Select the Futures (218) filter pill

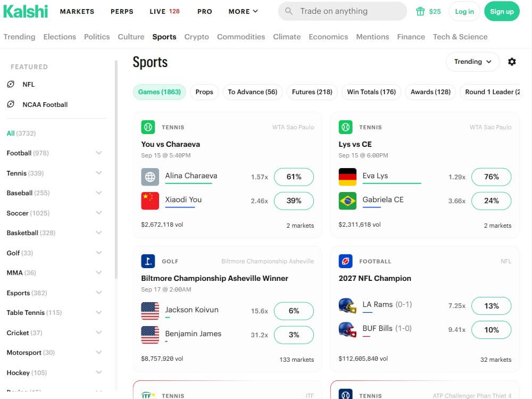(312, 92)
